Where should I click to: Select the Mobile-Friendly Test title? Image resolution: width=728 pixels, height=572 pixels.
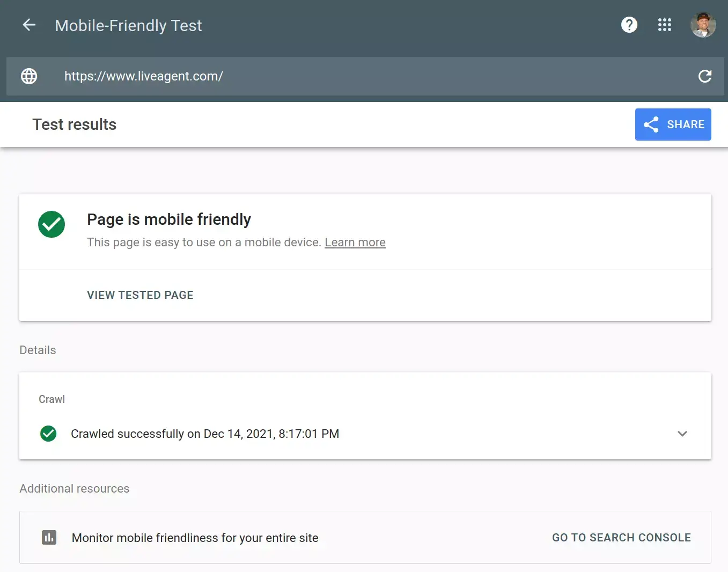coord(128,25)
